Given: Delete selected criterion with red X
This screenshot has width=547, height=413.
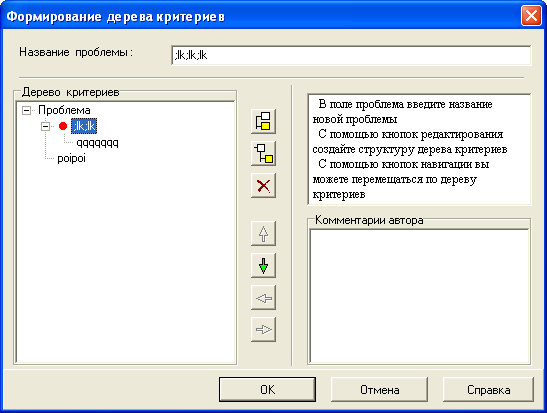Looking at the screenshot, I should click(263, 186).
